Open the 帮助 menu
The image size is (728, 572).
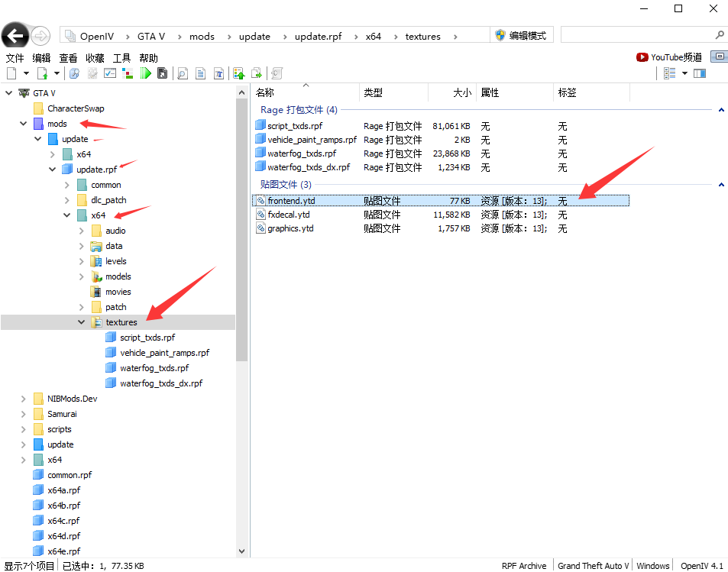pyautogui.click(x=148, y=58)
